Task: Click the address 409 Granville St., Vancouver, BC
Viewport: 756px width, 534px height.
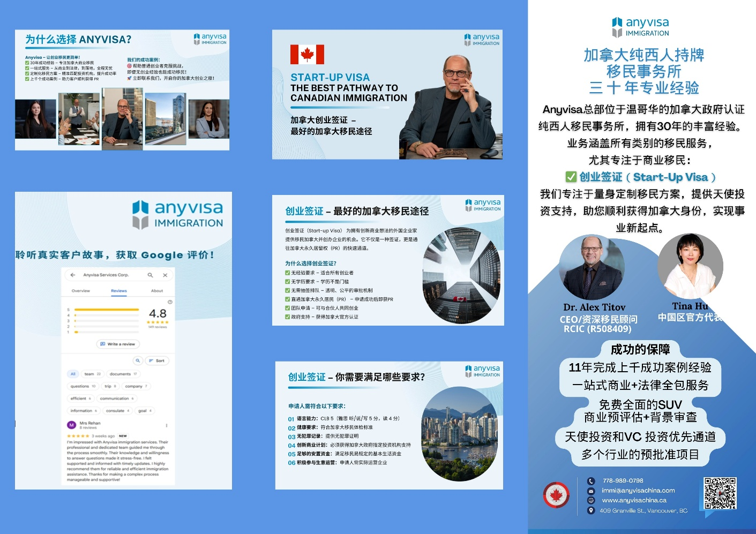Action: pyautogui.click(x=643, y=510)
